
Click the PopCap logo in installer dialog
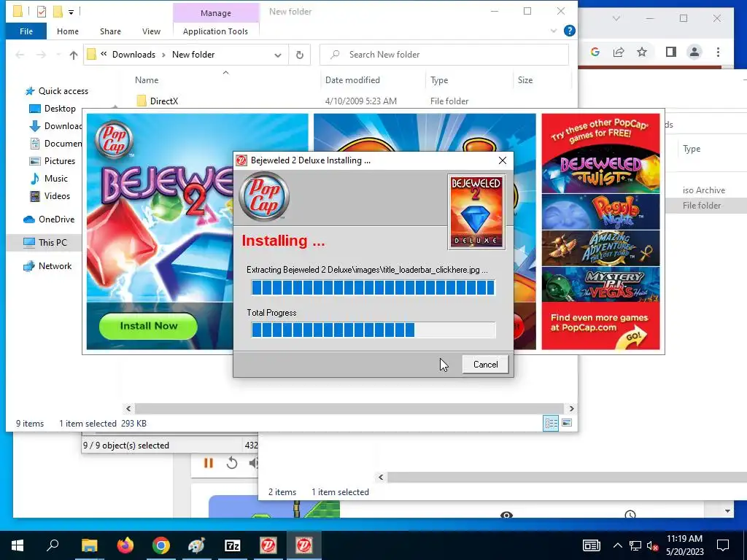pyautogui.click(x=264, y=196)
